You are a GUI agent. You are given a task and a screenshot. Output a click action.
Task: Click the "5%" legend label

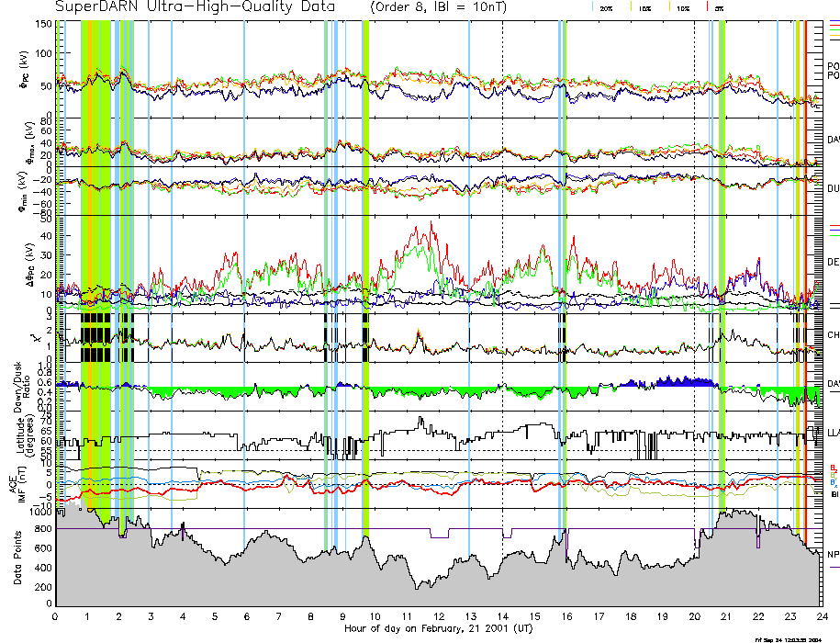click(719, 8)
